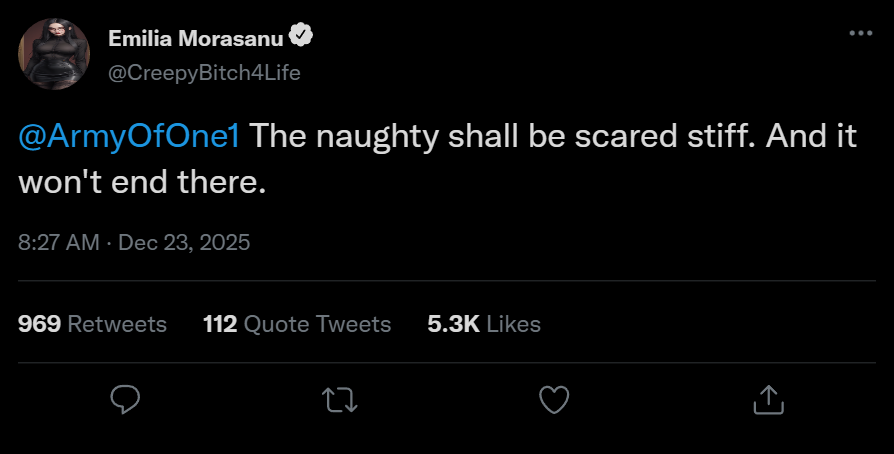Open the Retweets list label
Viewport: 894px width, 454px height.
(117, 324)
